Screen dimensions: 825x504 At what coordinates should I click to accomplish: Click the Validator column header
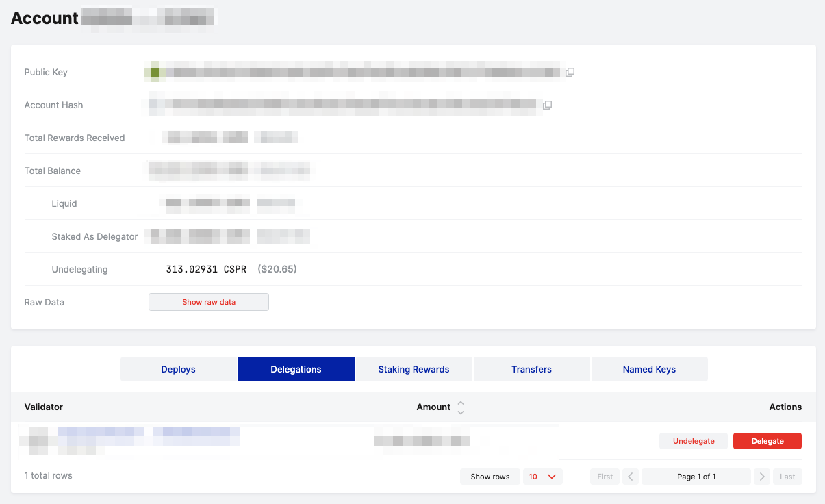click(x=44, y=407)
